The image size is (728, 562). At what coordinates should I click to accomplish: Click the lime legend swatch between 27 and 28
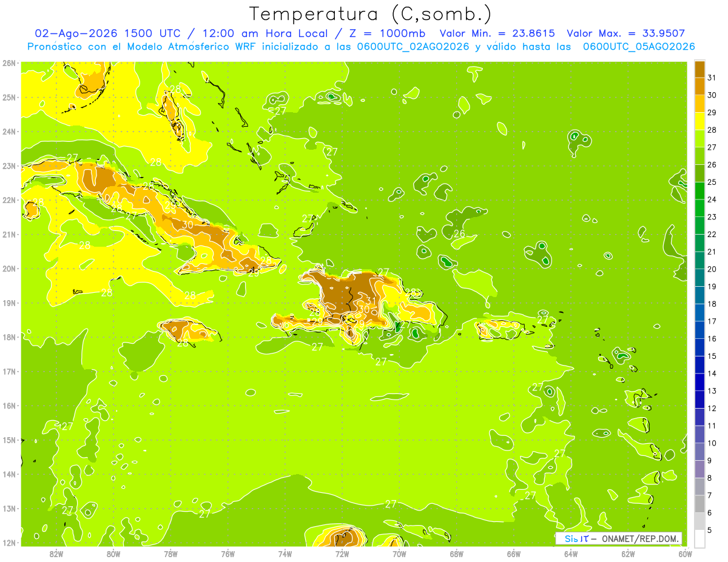pos(699,139)
